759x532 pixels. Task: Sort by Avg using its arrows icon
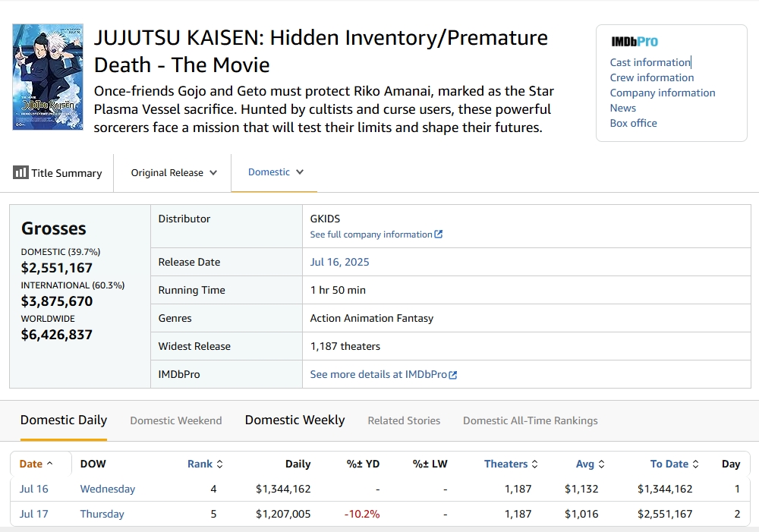602,464
